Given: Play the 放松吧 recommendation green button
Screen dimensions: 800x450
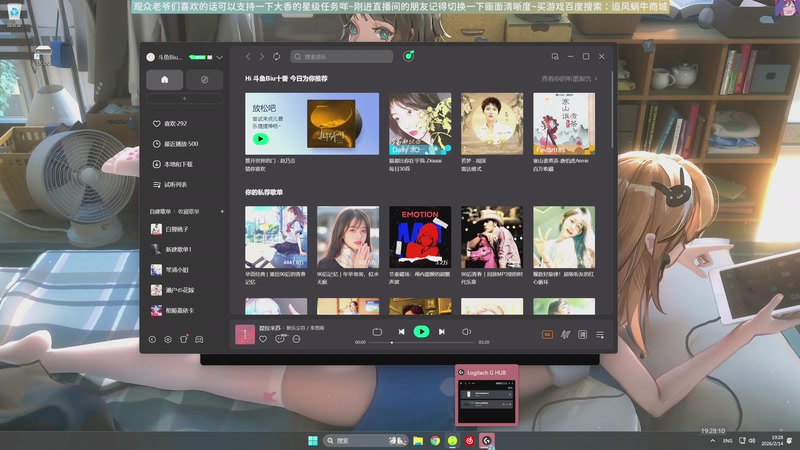Looking at the screenshot, I should tap(260, 139).
